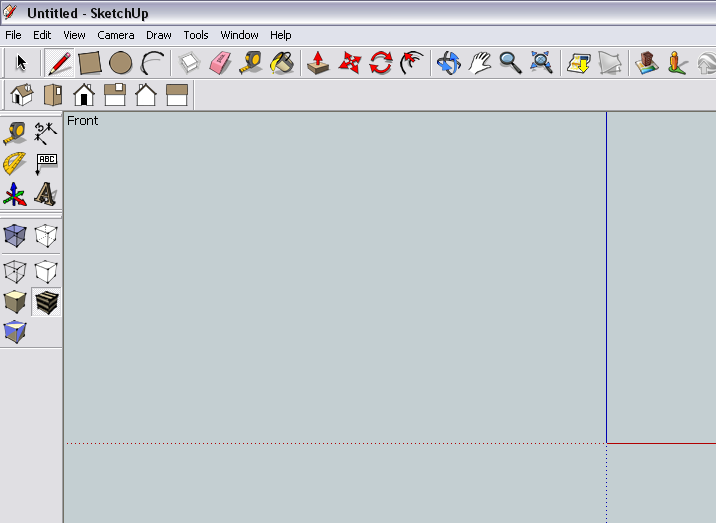
Task: Activate the Line pencil tool
Action: [x=59, y=63]
